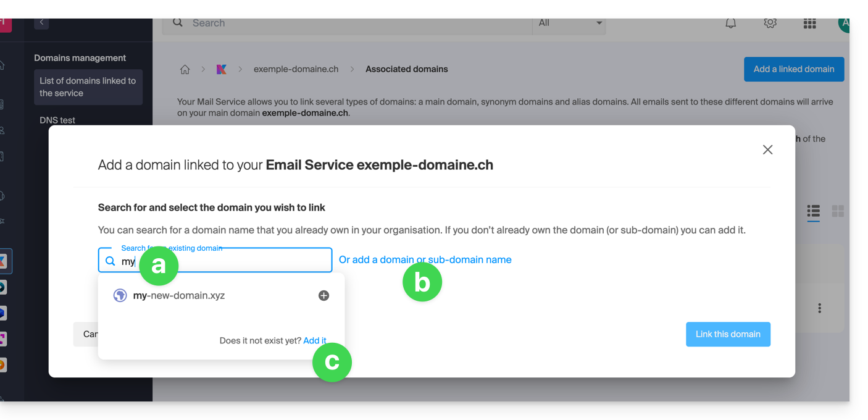Click the kMail logo in breadcrumb
Screen dimensions: 868x420
pos(221,69)
